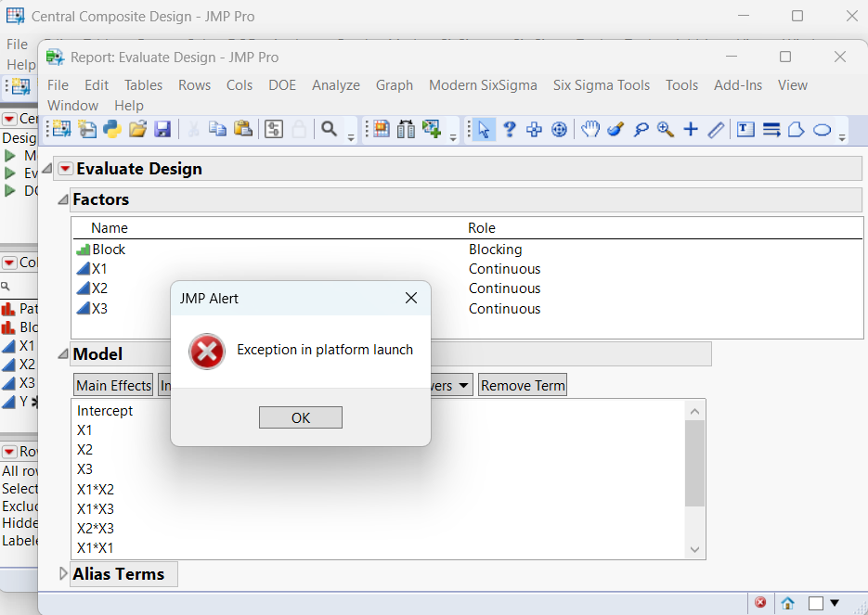
Task: Open the Six Sigma Tools menu
Action: pyautogui.click(x=602, y=85)
